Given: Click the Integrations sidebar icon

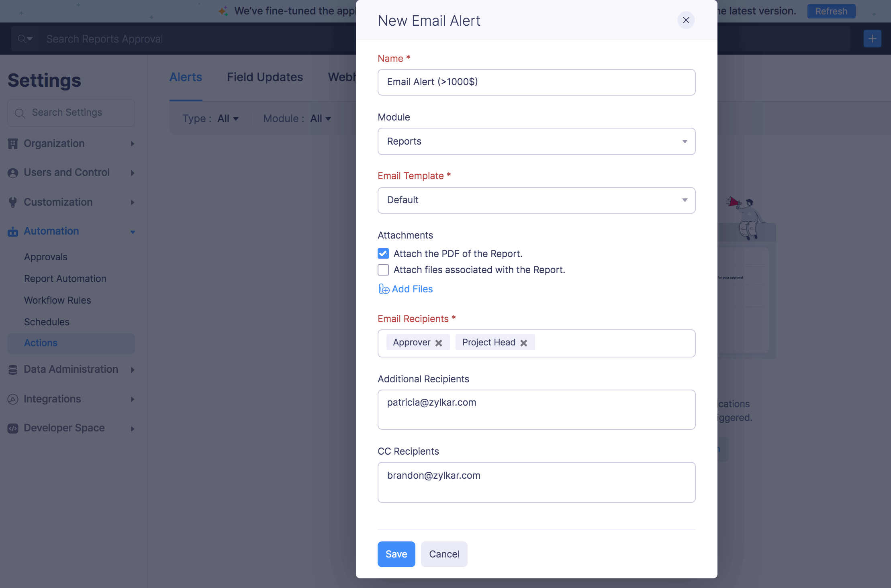Looking at the screenshot, I should [x=13, y=399].
